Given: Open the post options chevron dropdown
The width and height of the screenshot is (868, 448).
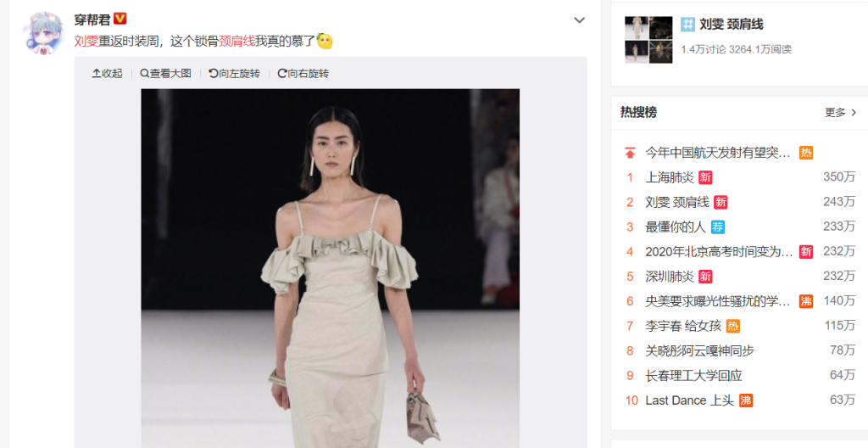Looking at the screenshot, I should pyautogui.click(x=579, y=20).
